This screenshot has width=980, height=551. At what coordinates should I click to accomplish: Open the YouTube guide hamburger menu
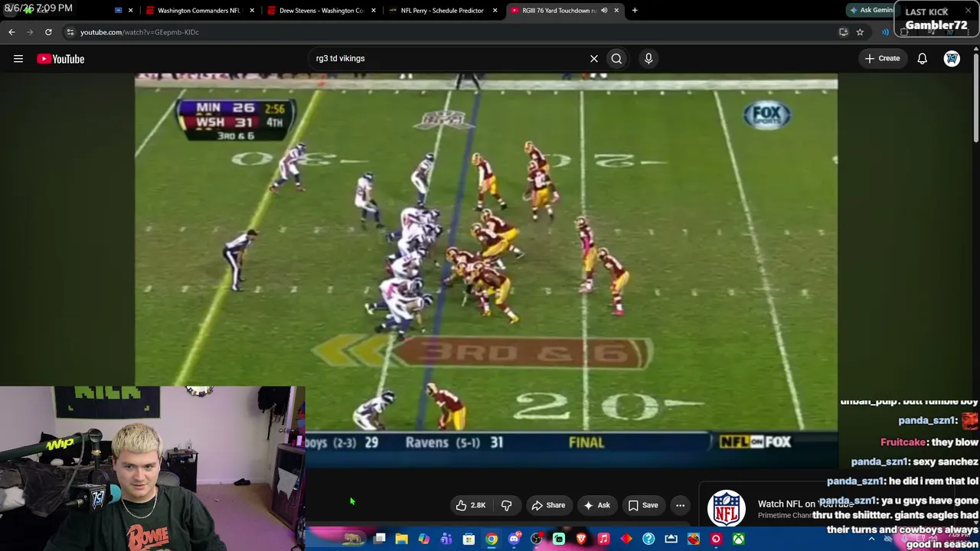click(x=18, y=59)
